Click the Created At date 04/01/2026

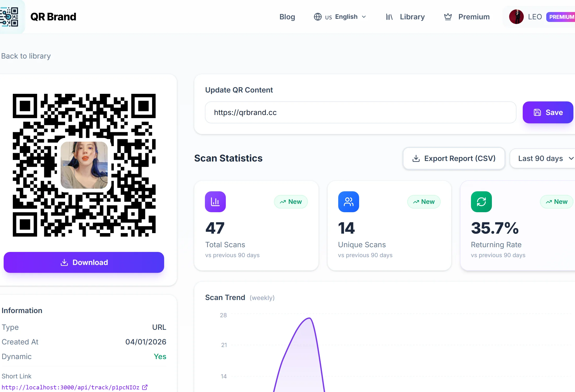coord(146,342)
